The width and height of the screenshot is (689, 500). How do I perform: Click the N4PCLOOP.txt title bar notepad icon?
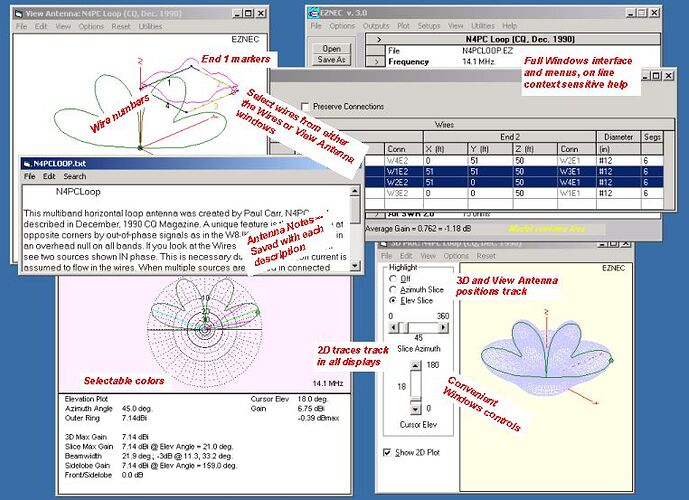coord(27,164)
